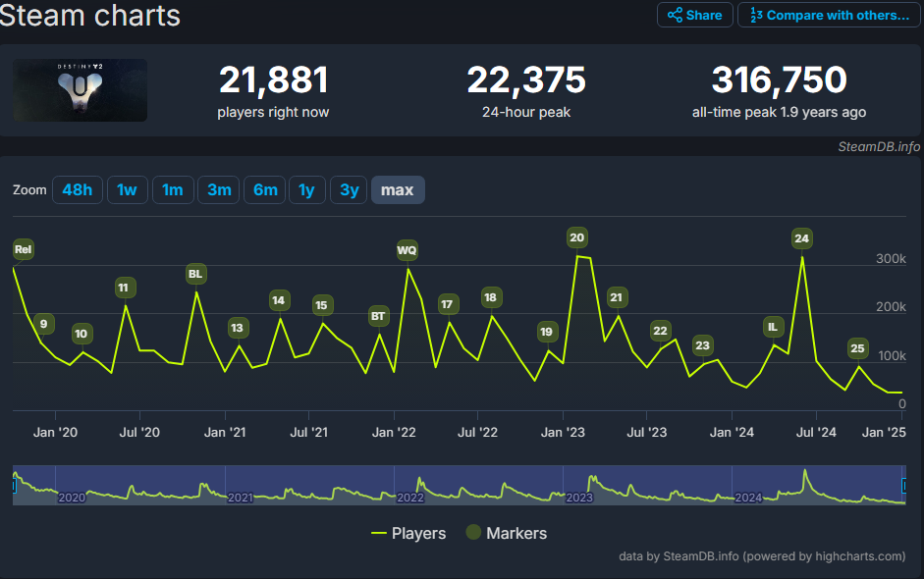
Task: Click marker 20 on the chart
Action: coord(577,237)
